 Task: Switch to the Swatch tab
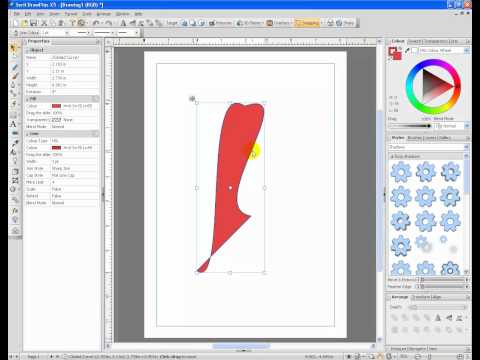(415, 41)
